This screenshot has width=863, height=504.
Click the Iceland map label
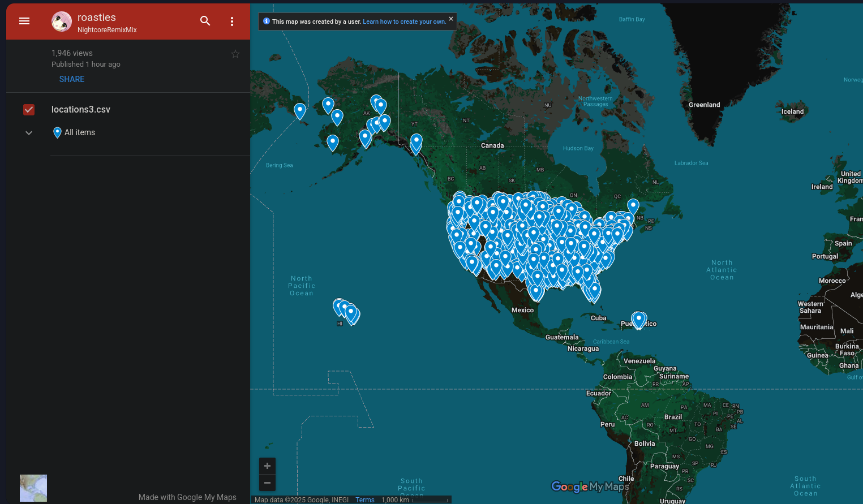[x=793, y=111]
